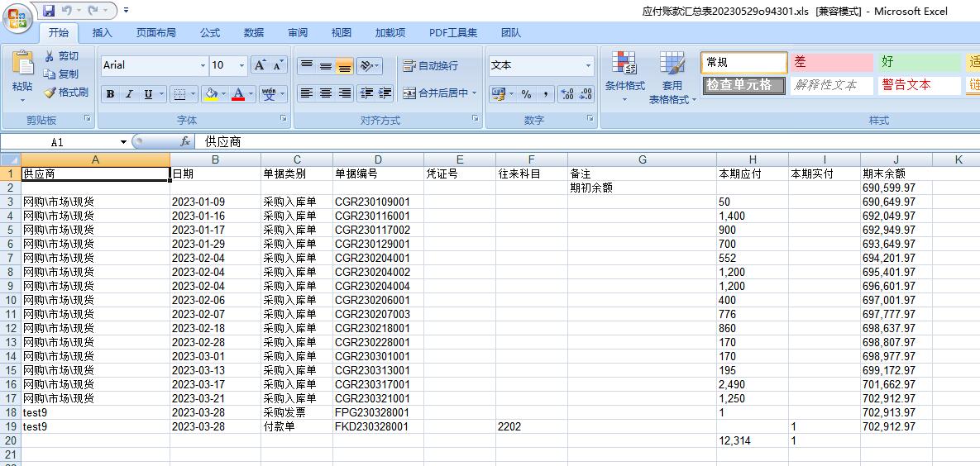Viewport: 980px width, 466px height.
Task: Click the Increase Decimal icon
Action: coord(567,94)
